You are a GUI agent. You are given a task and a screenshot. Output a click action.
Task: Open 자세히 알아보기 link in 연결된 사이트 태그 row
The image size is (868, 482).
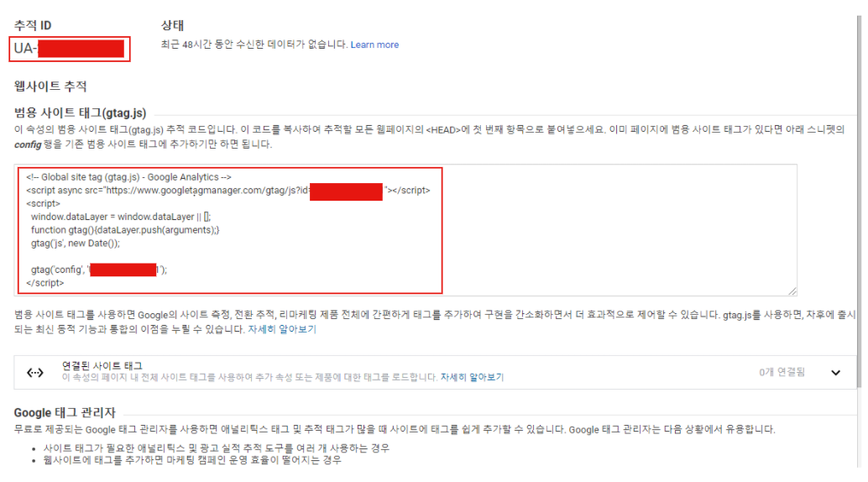[472, 377]
